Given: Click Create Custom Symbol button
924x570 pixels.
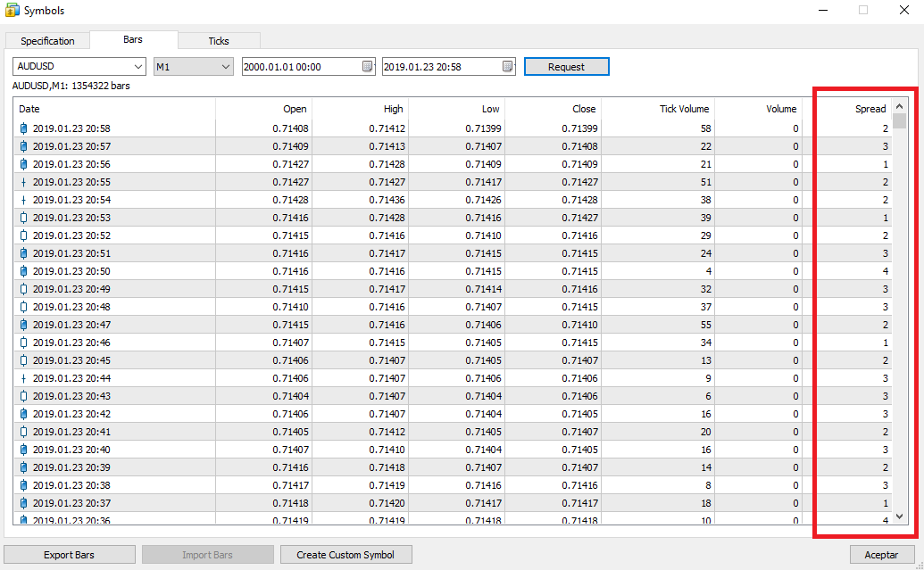Looking at the screenshot, I should (345, 555).
